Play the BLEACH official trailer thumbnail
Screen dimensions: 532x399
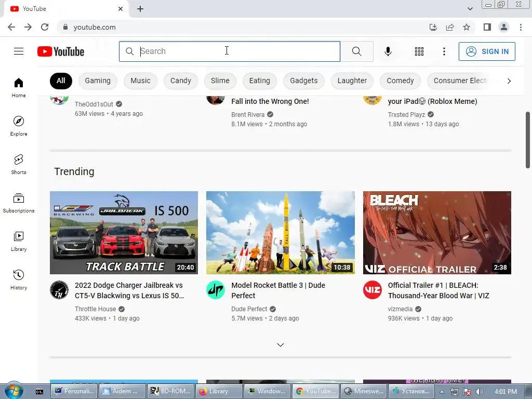click(437, 233)
